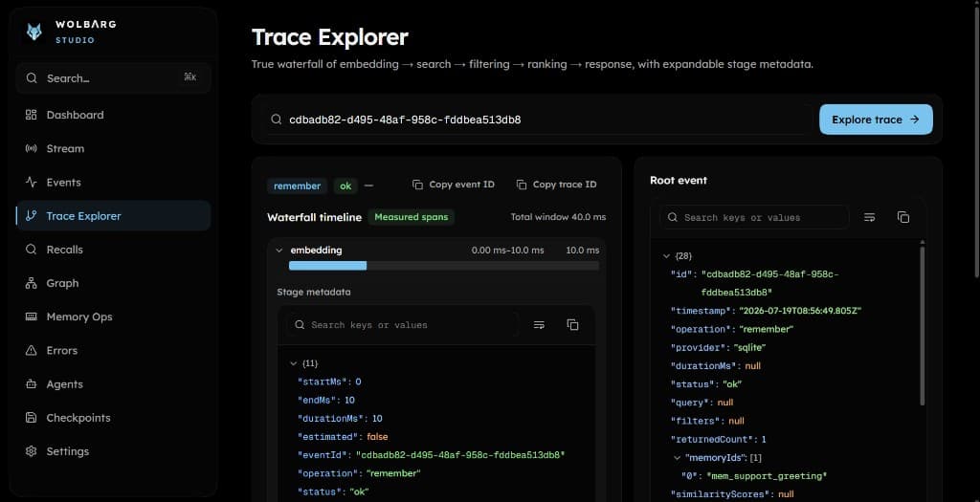Click the Explore trace button
980x502 pixels.
pyautogui.click(x=876, y=120)
